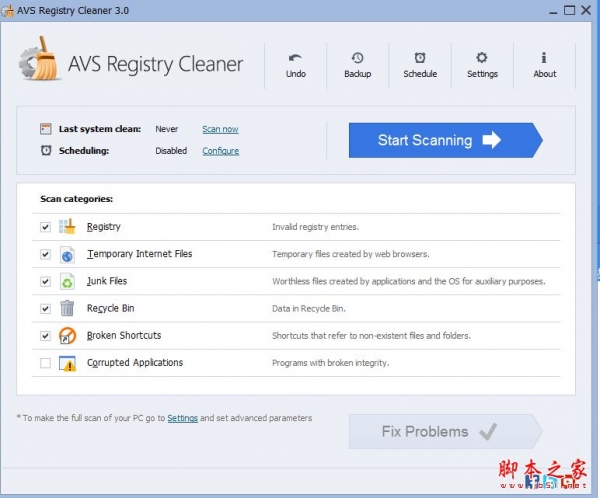Click the Scan now link
This screenshot has width=600, height=498.
point(220,129)
